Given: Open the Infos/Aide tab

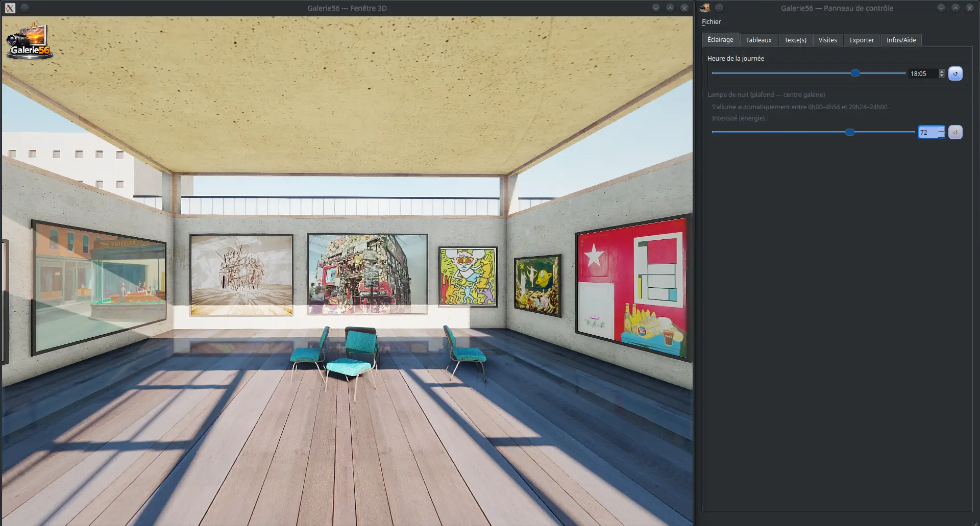Looking at the screenshot, I should pos(901,40).
